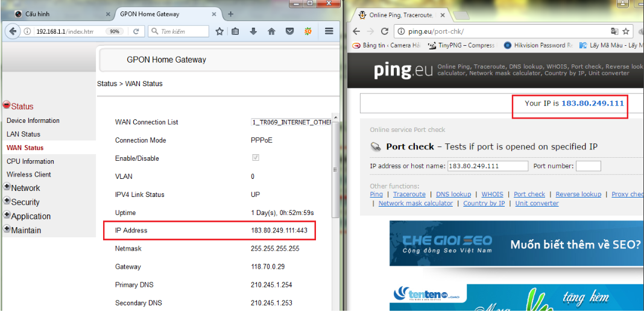Click the orange extension icon in Firefox toolbar
Screen dimensions: 644x312
308,31
